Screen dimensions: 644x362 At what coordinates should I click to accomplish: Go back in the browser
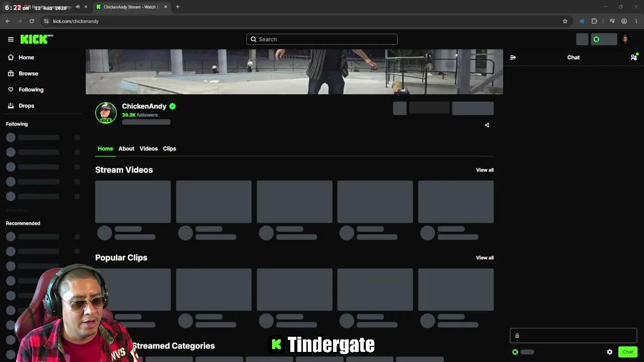pos(8,21)
